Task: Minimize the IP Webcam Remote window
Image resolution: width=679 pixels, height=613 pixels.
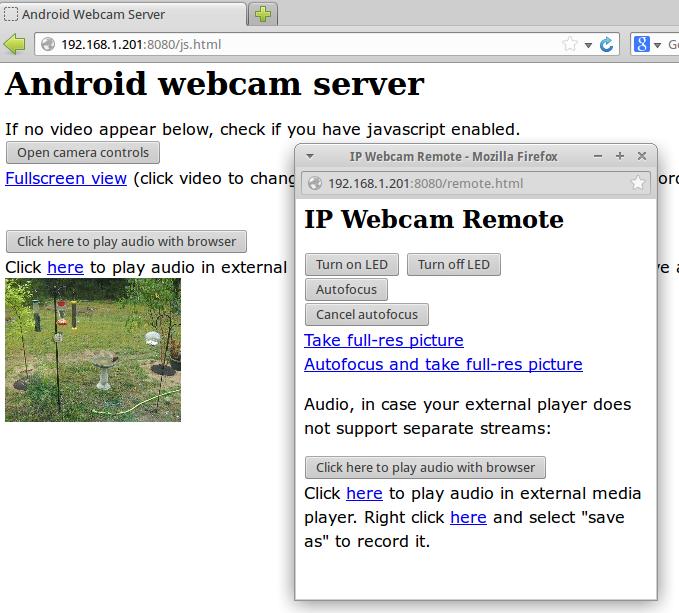Action: pyautogui.click(x=598, y=156)
